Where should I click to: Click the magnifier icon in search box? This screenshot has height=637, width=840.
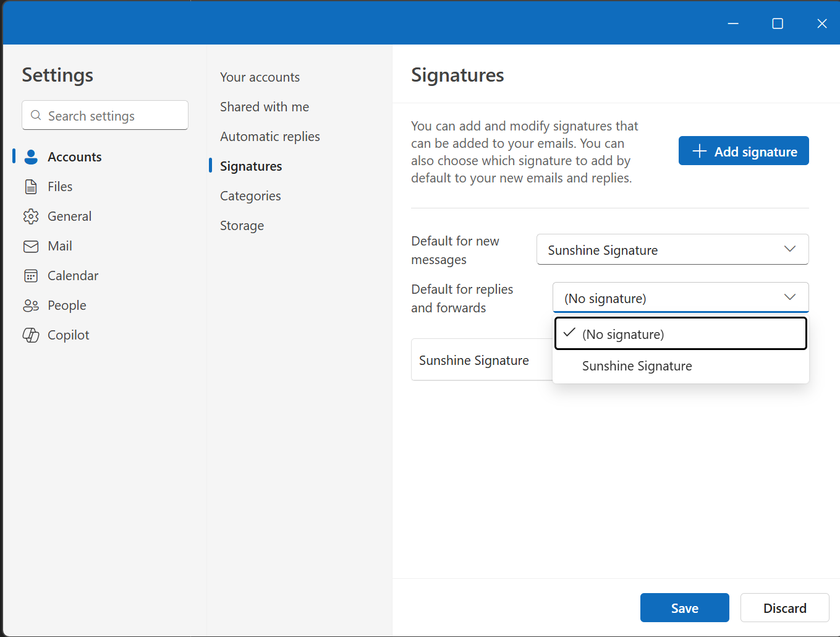(36, 116)
